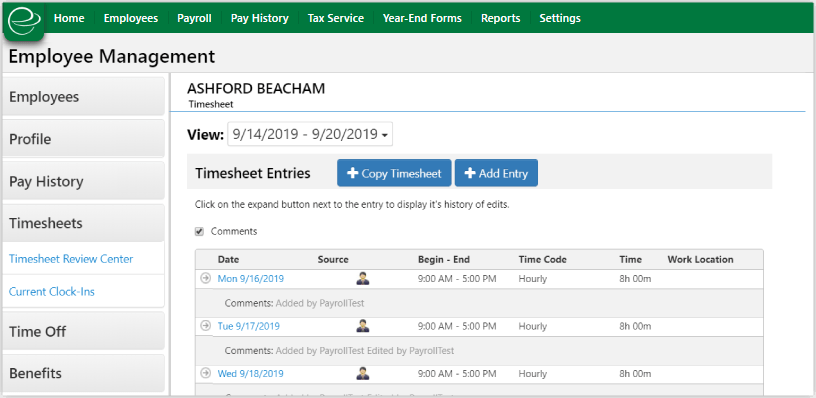Click the Add Entry button
The image size is (816, 398).
(x=496, y=173)
